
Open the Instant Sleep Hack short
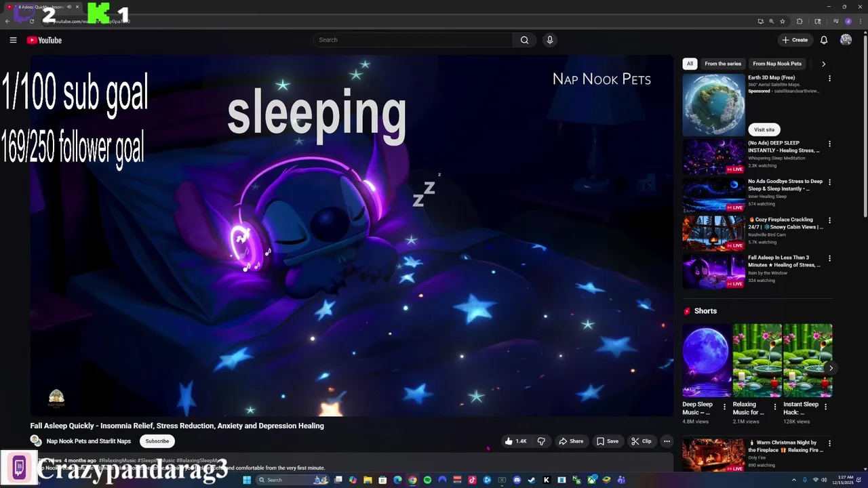[x=808, y=360]
